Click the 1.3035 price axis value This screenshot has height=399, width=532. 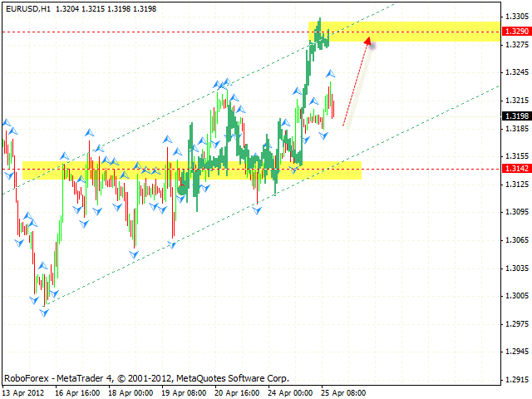point(517,268)
